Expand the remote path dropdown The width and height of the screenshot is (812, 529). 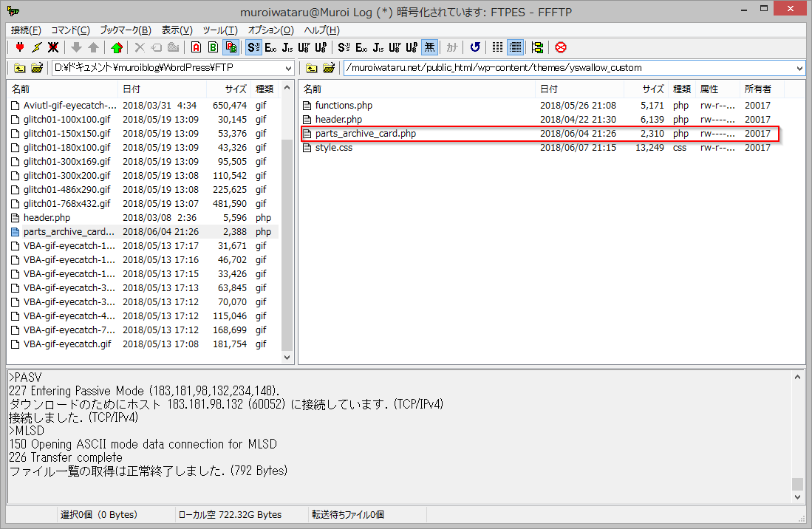pos(800,68)
